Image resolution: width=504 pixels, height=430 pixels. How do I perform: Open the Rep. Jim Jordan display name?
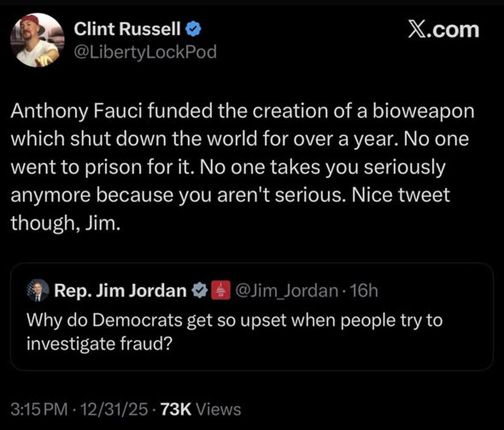point(120,291)
